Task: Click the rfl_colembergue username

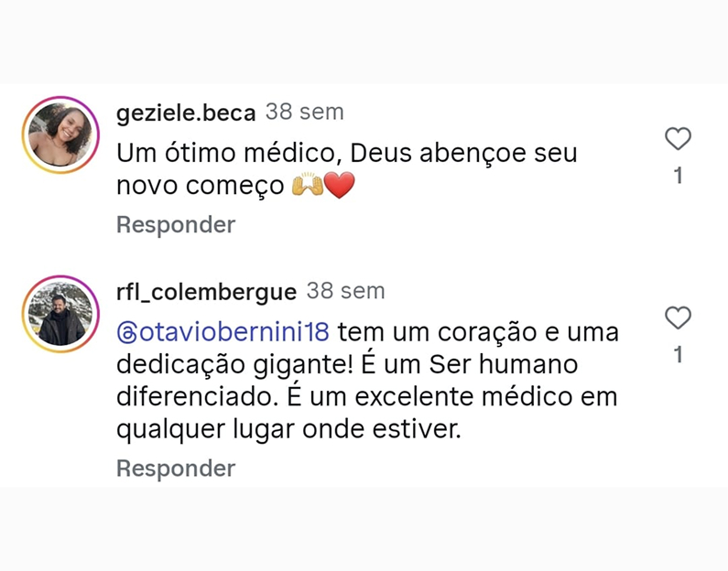Action: [206, 292]
